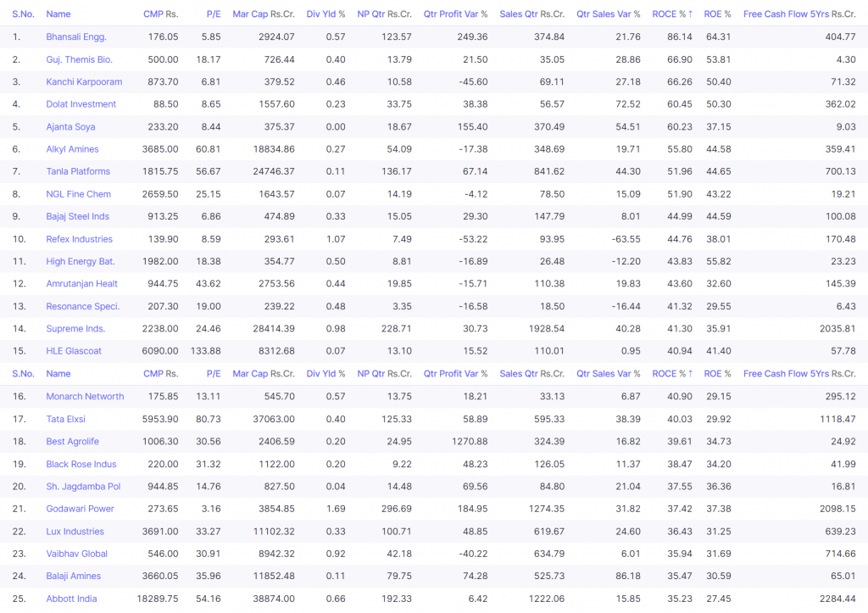The image size is (868, 613).
Task: Select the Ajanta Soya link
Action: coord(70,127)
